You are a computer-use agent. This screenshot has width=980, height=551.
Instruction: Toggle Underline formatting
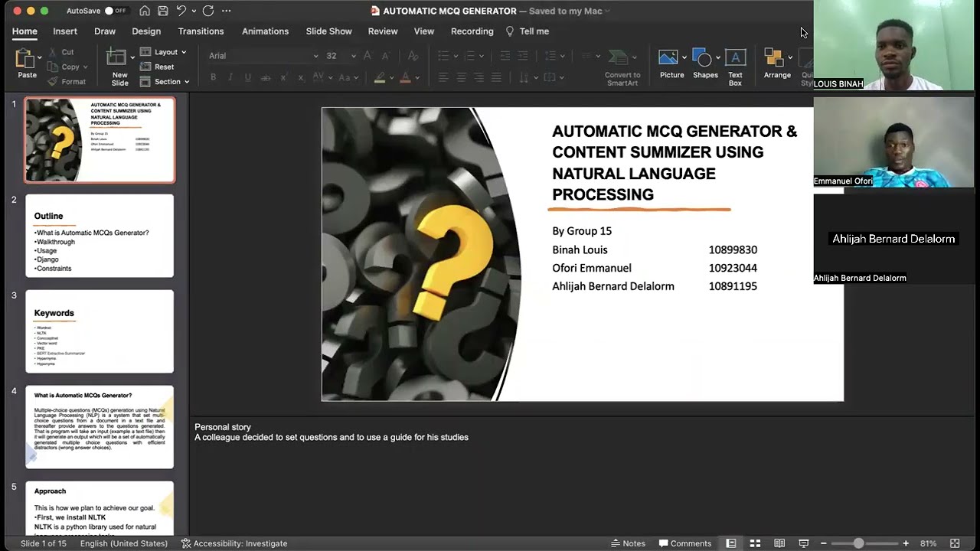pos(248,77)
